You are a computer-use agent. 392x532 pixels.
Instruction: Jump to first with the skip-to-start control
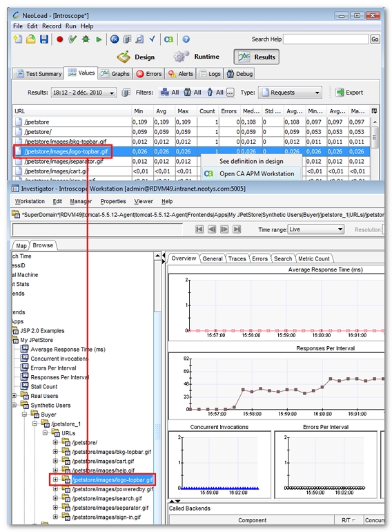click(x=199, y=229)
